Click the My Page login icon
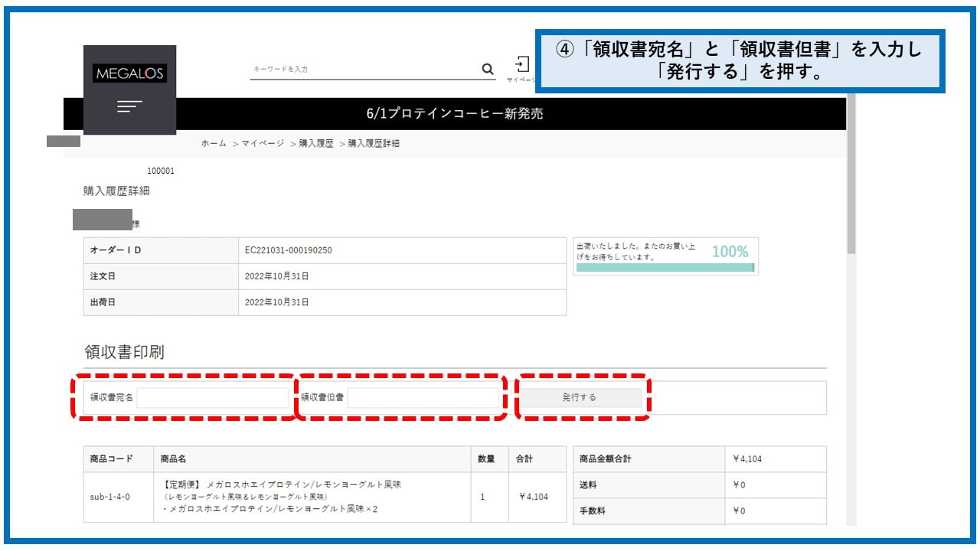The width and height of the screenshot is (980, 551). pos(522,66)
